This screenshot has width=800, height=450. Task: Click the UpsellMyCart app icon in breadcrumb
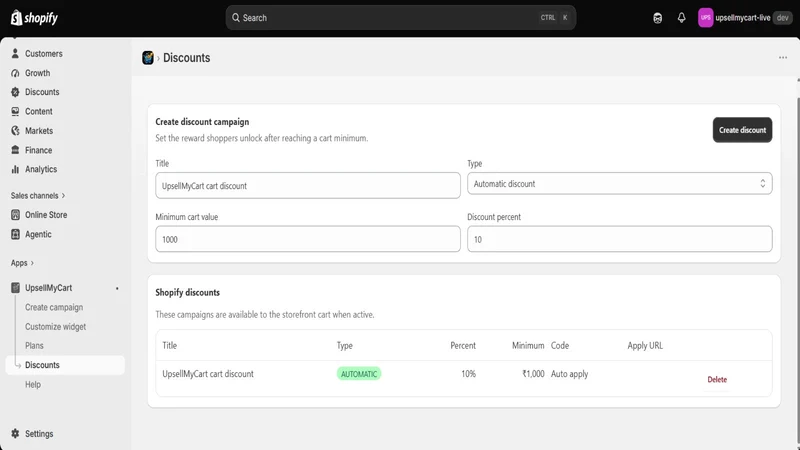click(x=148, y=58)
